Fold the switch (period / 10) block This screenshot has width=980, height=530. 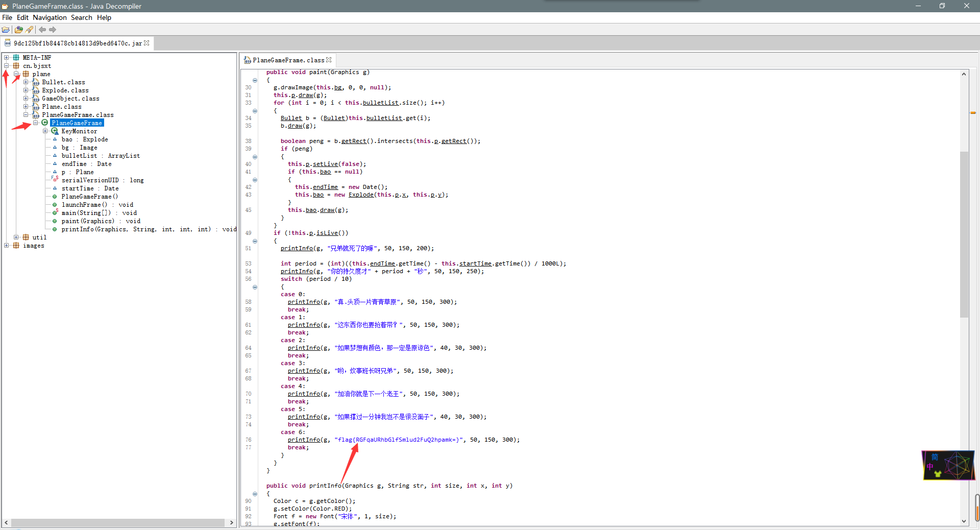(255, 287)
